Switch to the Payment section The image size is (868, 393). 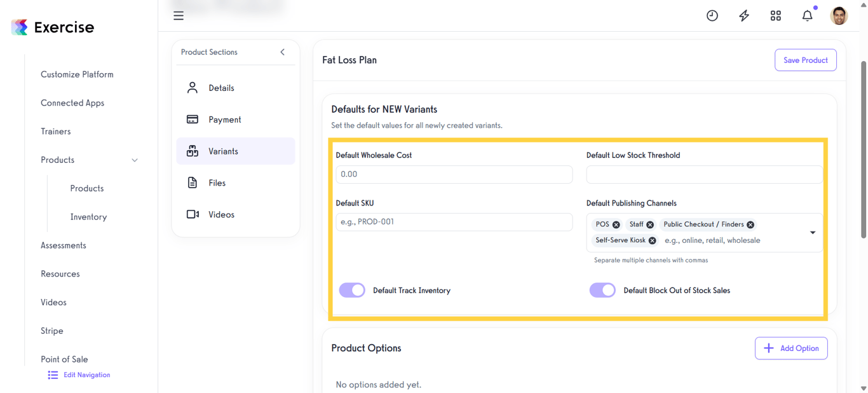[x=224, y=120]
